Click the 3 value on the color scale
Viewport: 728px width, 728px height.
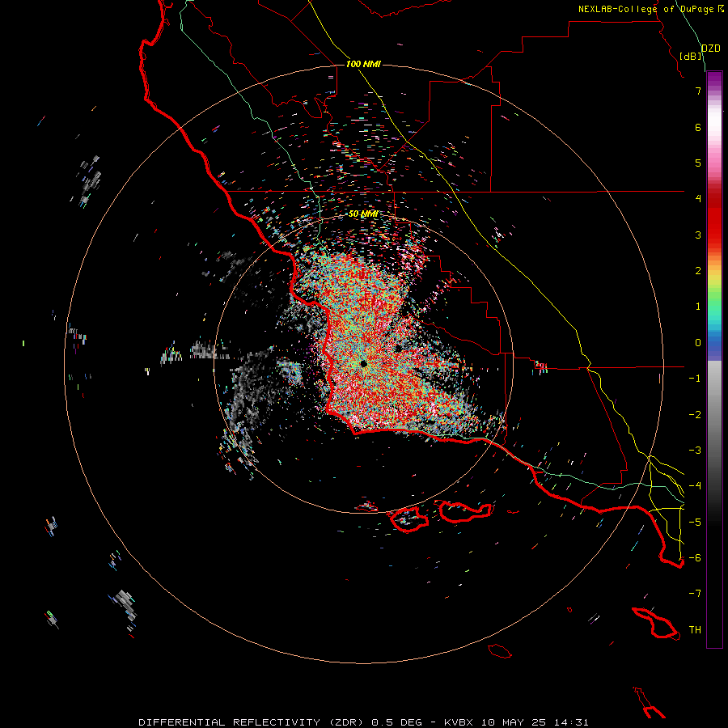click(x=698, y=235)
